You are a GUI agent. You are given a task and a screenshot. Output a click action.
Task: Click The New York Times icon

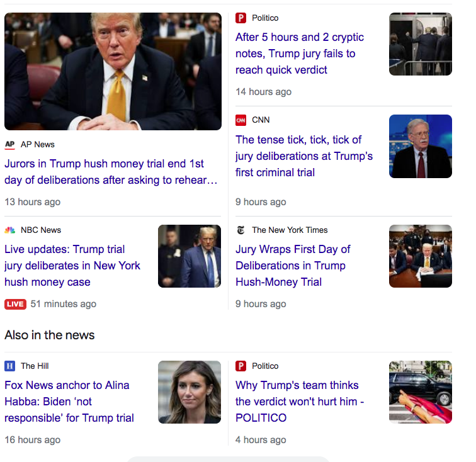[241, 230]
